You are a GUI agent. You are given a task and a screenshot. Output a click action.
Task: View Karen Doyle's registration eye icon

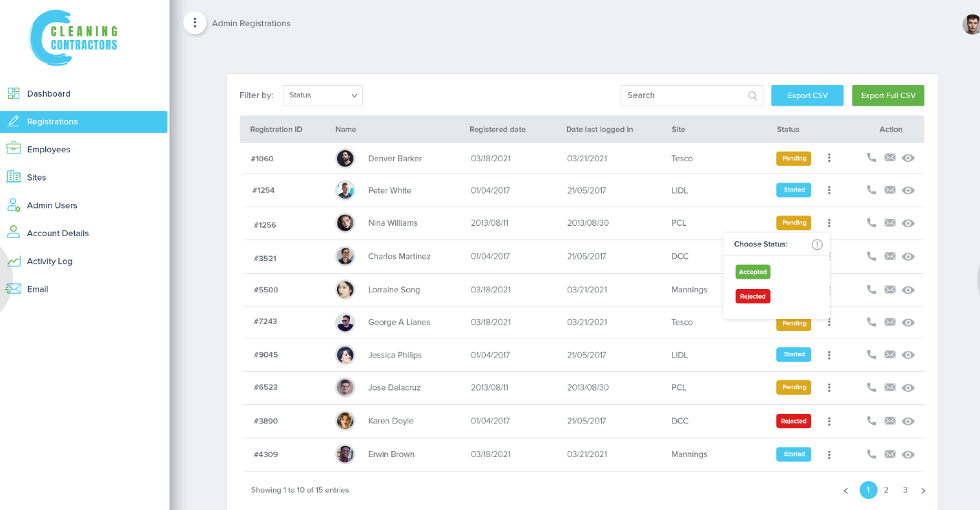coord(909,421)
